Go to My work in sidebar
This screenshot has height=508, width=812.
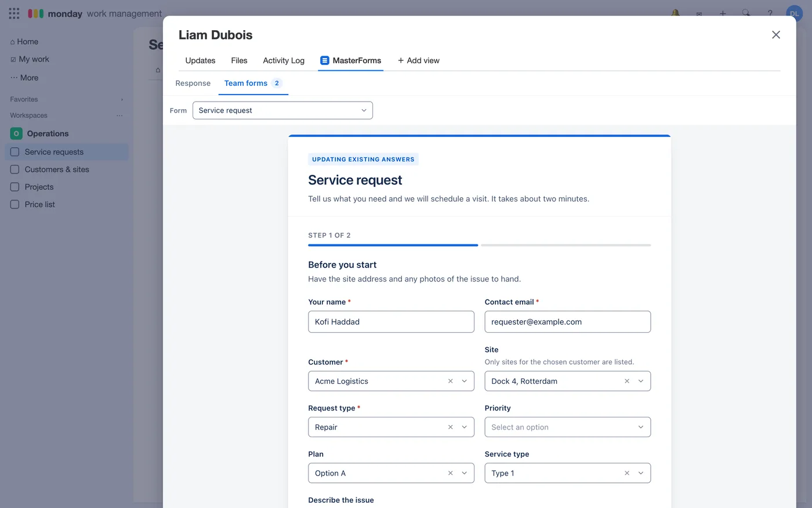[30, 59]
